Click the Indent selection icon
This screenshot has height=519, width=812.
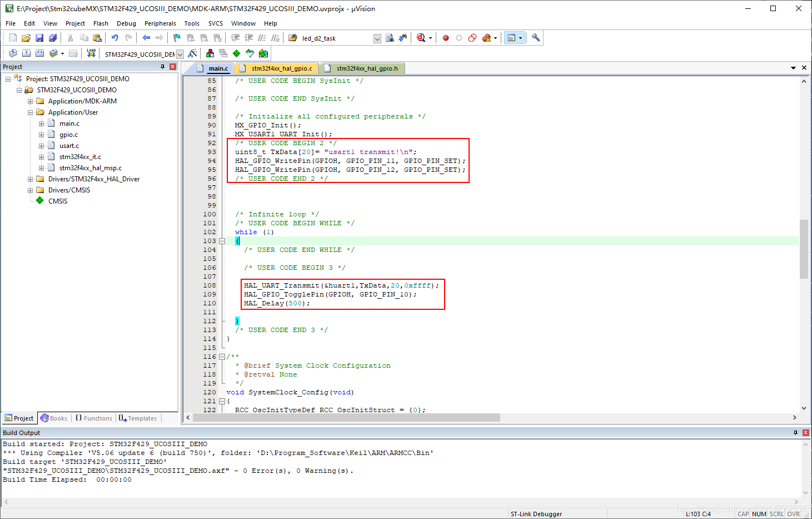pos(235,38)
